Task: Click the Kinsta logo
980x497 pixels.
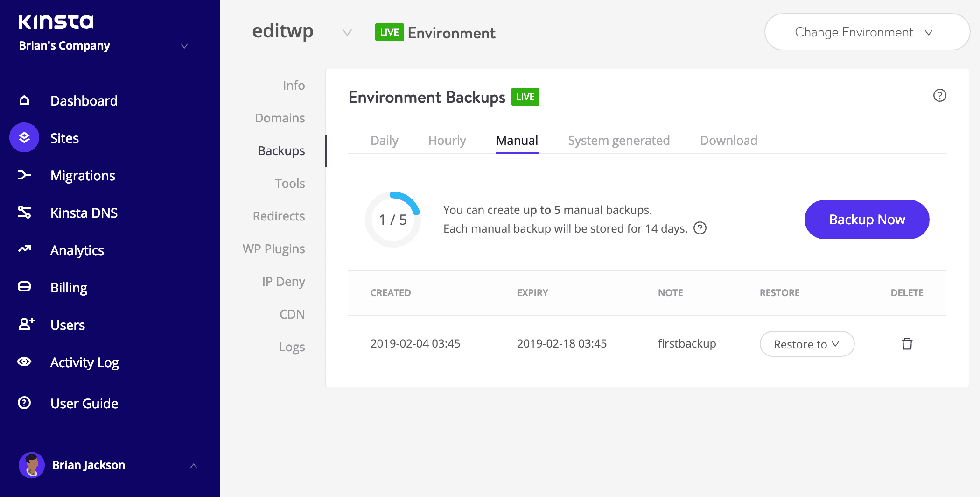Action: click(56, 22)
